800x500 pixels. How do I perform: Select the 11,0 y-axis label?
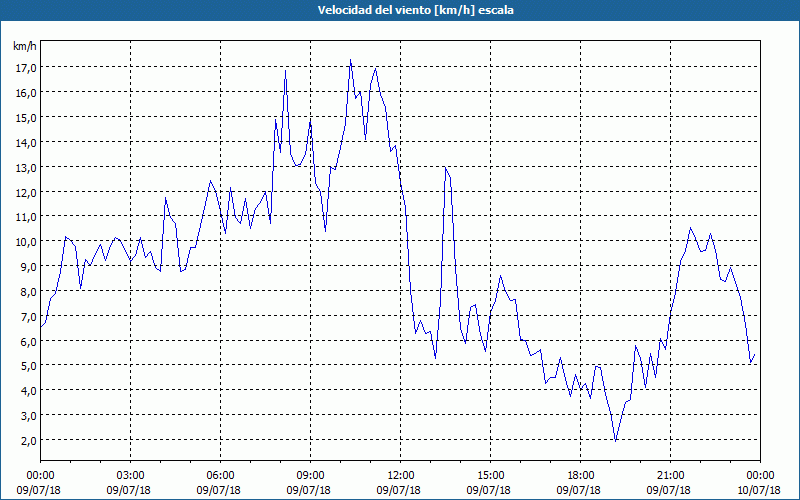(x=26, y=217)
